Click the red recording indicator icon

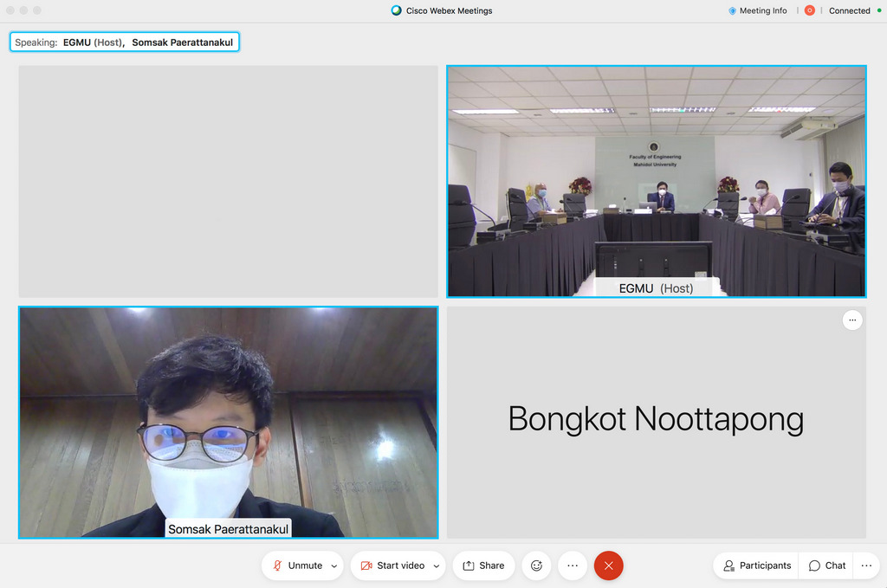tap(810, 10)
